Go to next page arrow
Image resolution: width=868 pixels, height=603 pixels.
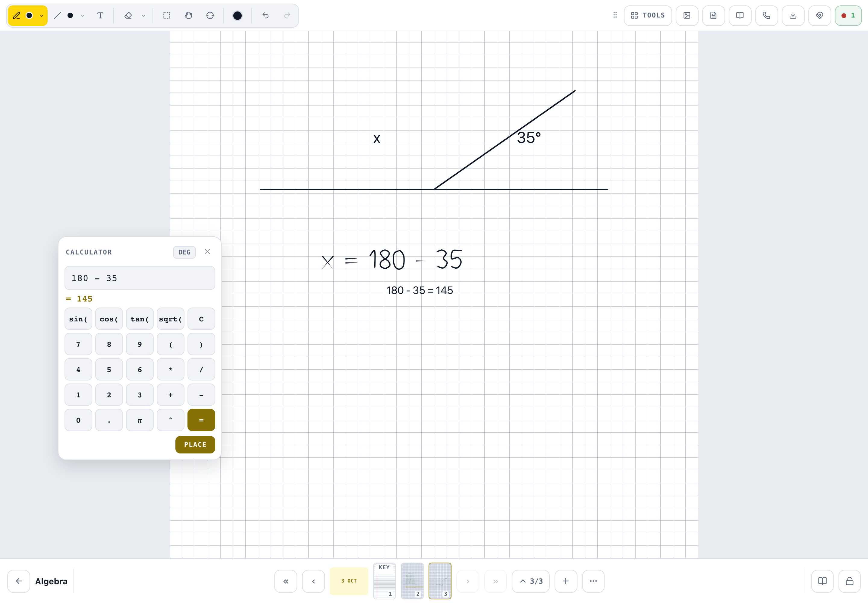468,581
